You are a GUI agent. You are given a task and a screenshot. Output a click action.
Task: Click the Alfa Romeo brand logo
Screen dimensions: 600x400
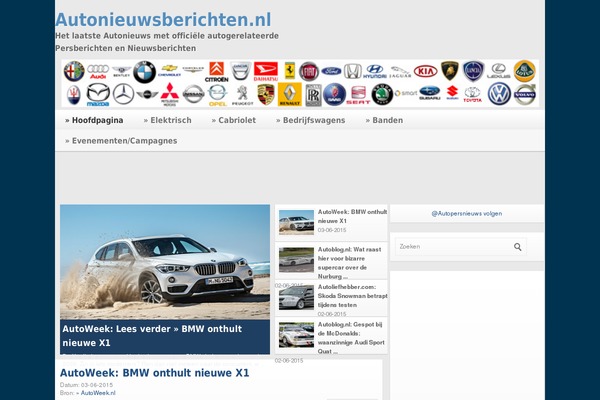pyautogui.click(x=74, y=71)
